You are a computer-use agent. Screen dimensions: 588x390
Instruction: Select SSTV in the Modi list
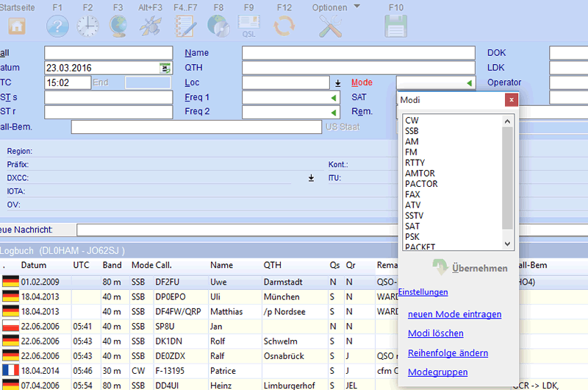415,216
